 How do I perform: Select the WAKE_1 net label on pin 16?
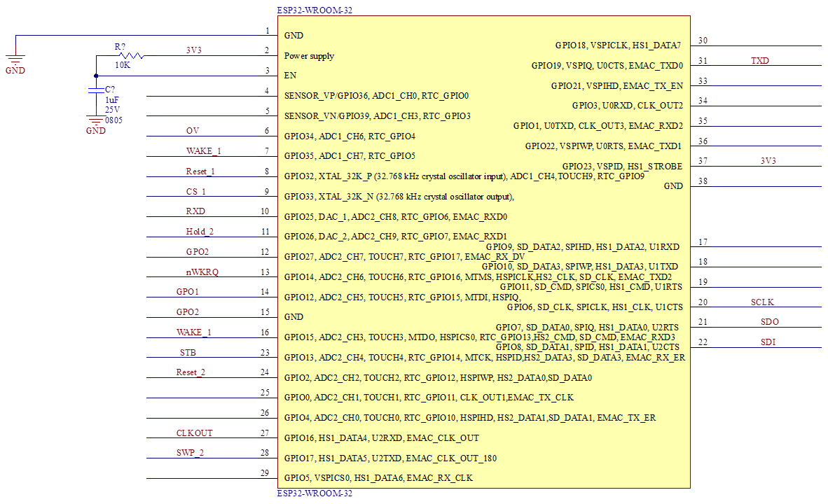pos(194,332)
